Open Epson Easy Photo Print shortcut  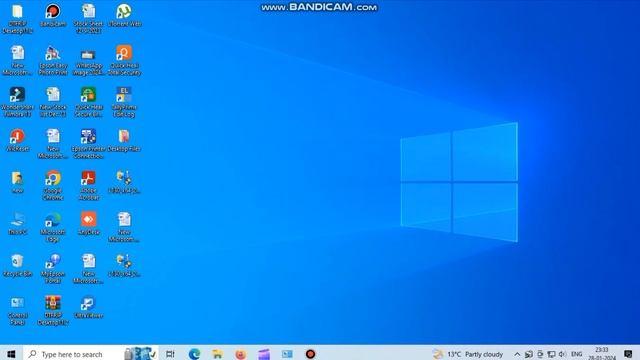[x=53, y=60]
